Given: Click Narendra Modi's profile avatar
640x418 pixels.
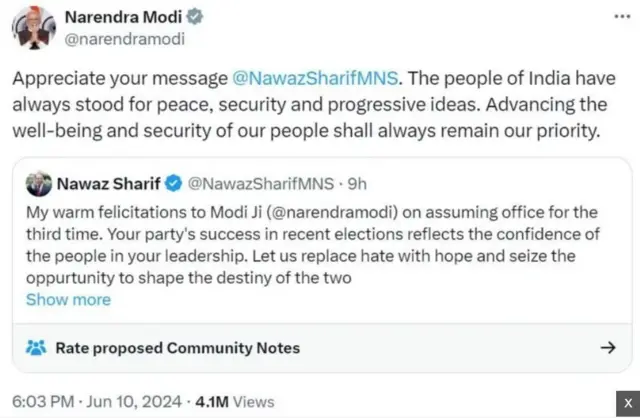Looking at the screenshot, I should [37, 27].
